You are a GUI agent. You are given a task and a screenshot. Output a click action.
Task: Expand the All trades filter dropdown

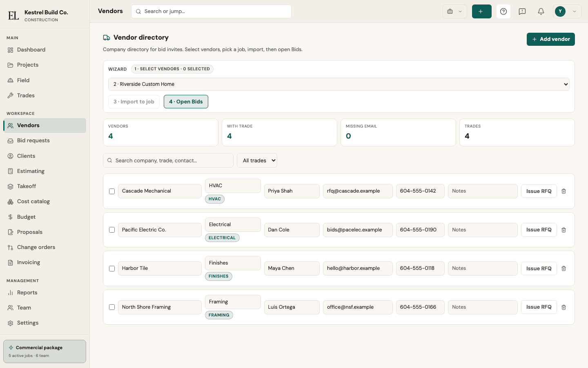coord(257,160)
